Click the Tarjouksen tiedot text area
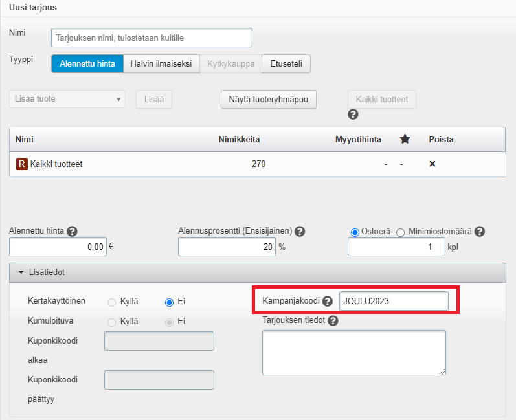Viewport: 516px width, 420px height. tap(353, 352)
